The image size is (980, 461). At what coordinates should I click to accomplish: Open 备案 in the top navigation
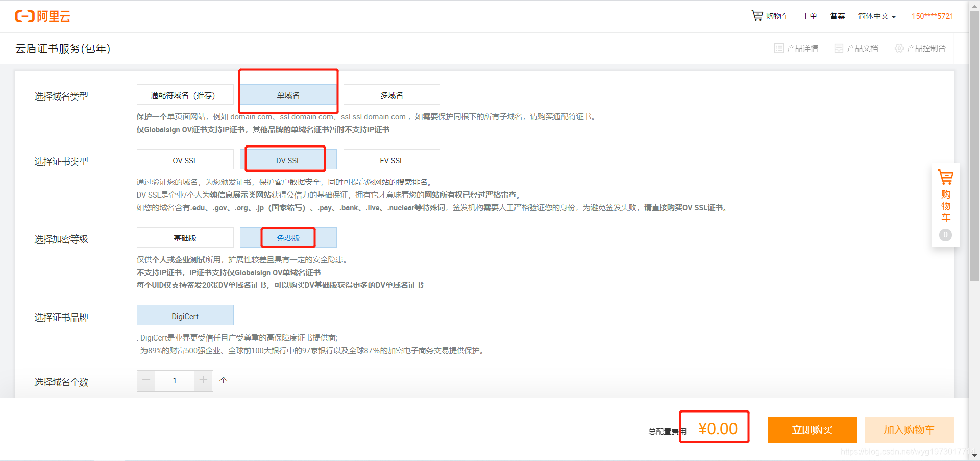[x=838, y=16]
